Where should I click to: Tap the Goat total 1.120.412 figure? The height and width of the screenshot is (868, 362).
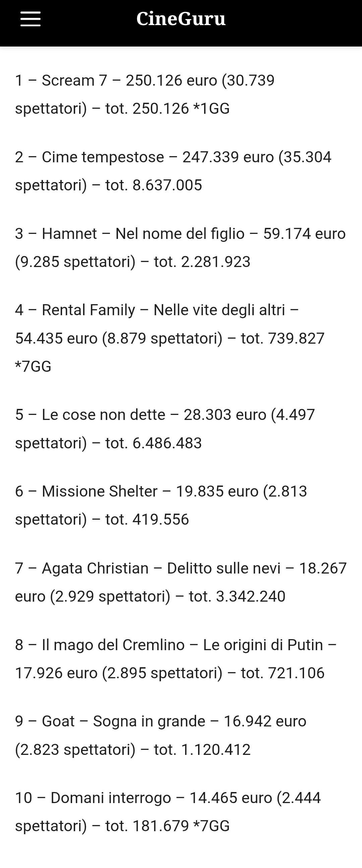click(x=202, y=750)
